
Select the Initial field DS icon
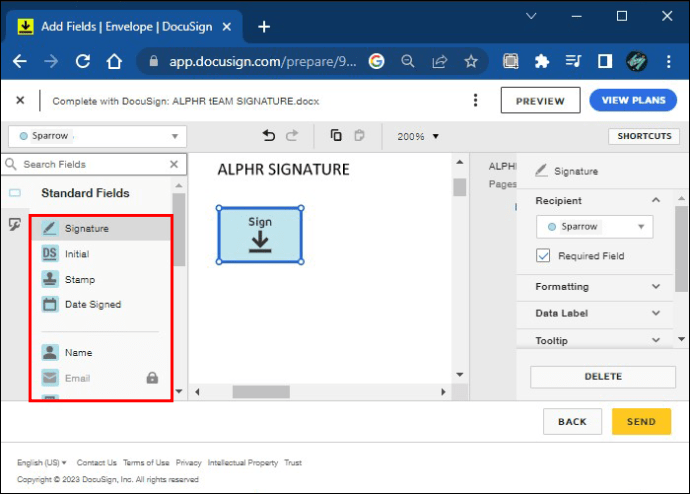[49, 254]
